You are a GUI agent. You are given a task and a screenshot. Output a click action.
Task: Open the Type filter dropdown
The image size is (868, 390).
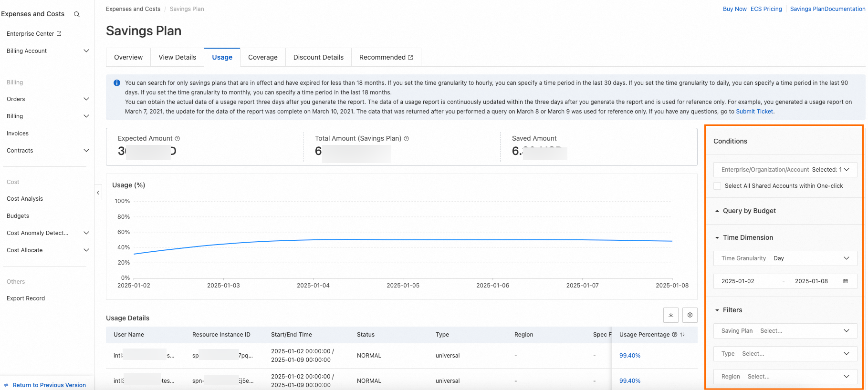[785, 354]
